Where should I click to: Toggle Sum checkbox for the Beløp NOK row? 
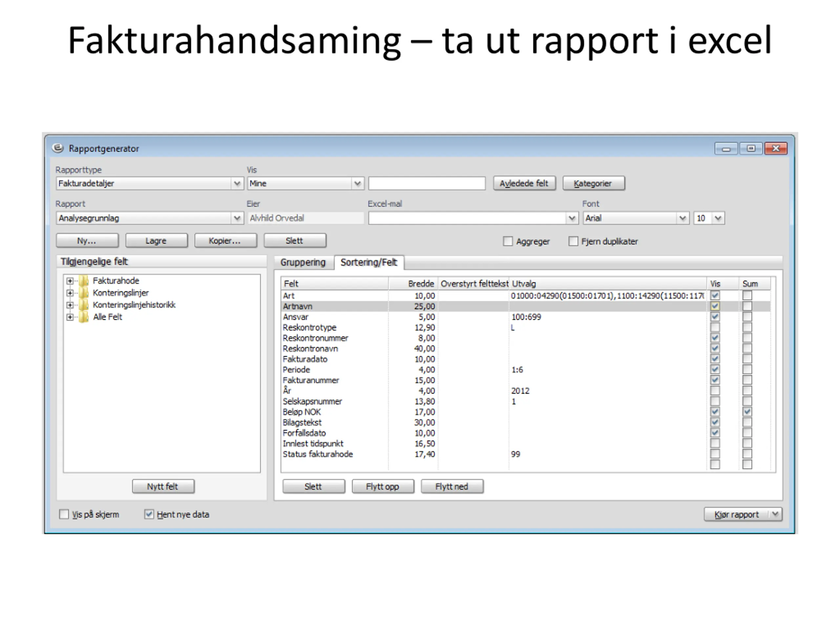point(747,412)
